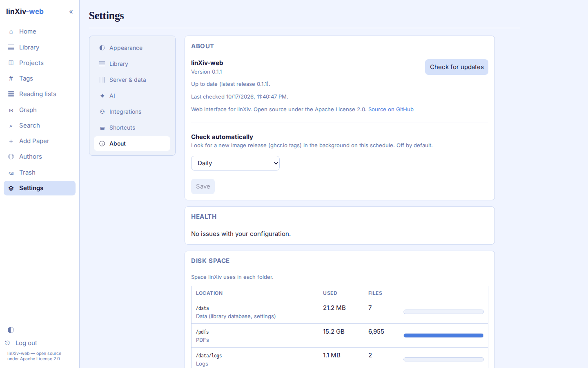This screenshot has width=588, height=368.
Task: Open the Library settings section
Action: [132, 64]
